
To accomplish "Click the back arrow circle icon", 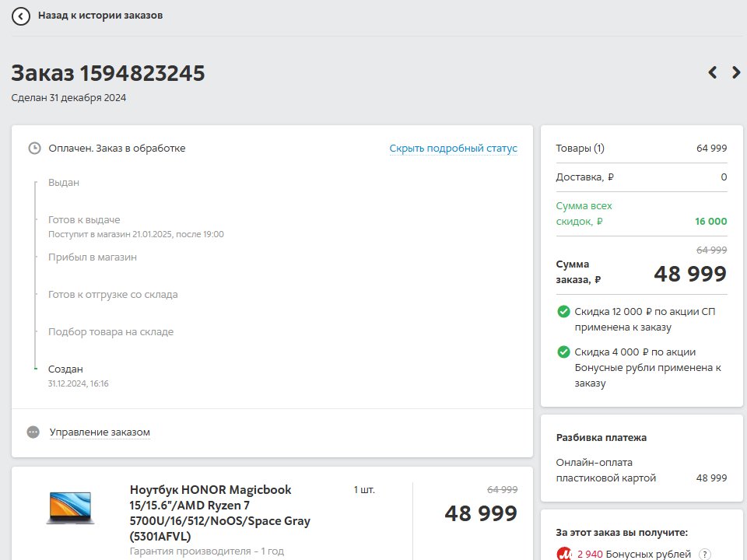I will tap(21, 16).
